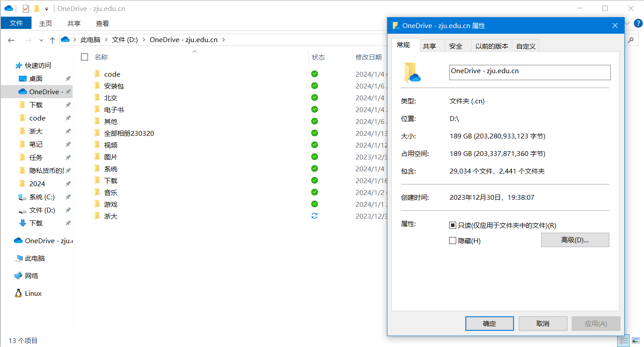Click the pin icon next to code in sidebar
Image resolution: width=644 pixels, height=347 pixels.
68,118
